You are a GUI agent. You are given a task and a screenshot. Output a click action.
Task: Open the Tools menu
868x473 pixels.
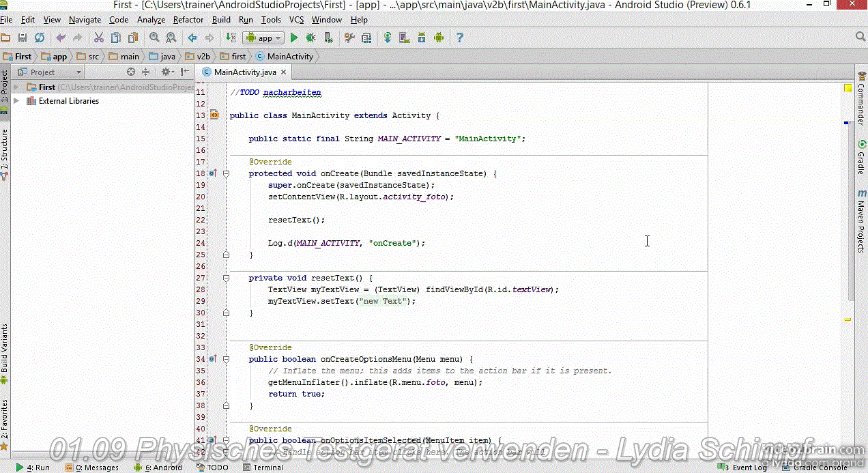tap(271, 20)
